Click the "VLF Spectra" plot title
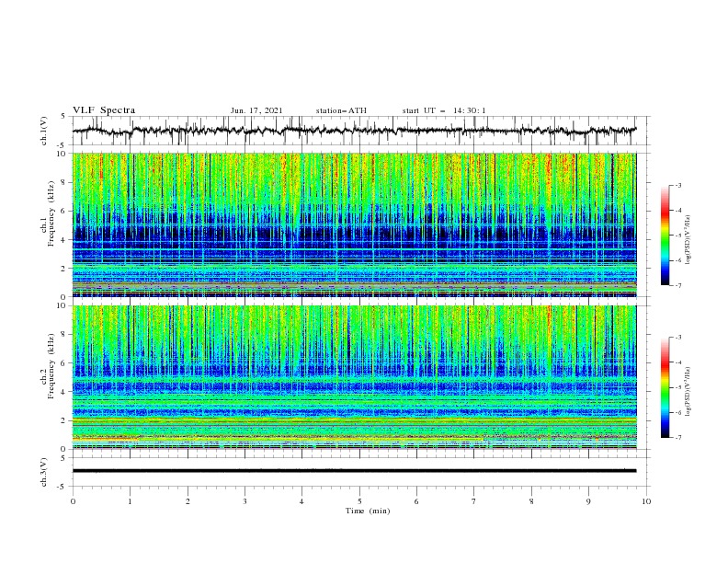Viewport: 728px width, 563px height. (104, 110)
